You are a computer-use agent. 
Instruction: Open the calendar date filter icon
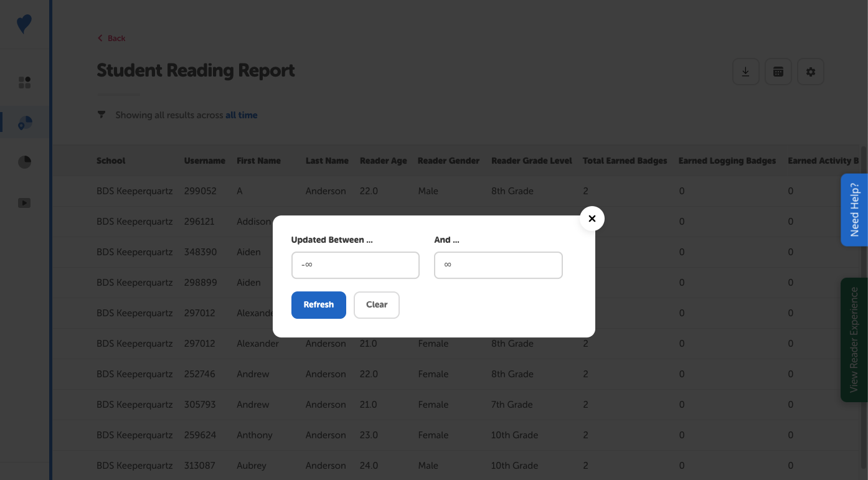pyautogui.click(x=778, y=71)
